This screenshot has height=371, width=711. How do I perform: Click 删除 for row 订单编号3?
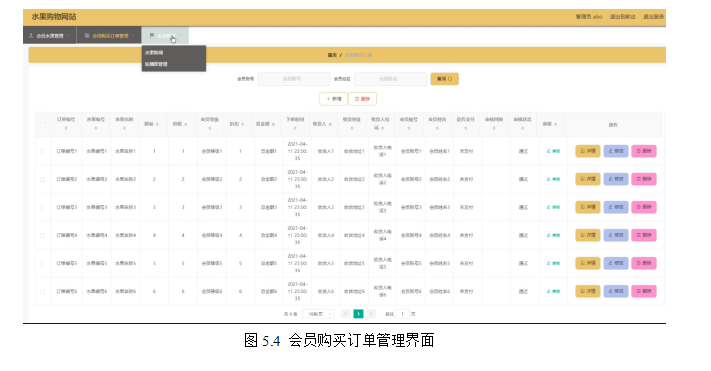644,207
